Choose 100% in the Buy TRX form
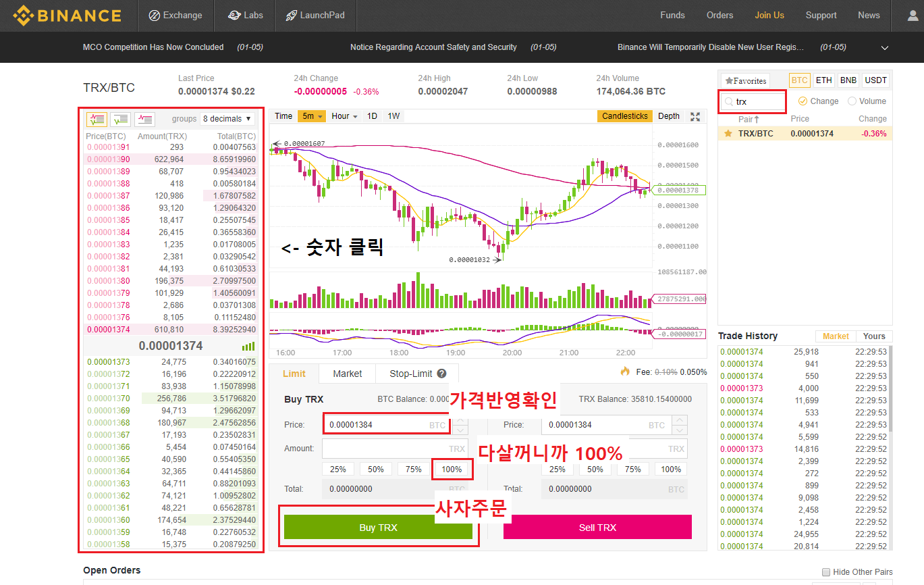This screenshot has height=585, width=924. tap(452, 469)
